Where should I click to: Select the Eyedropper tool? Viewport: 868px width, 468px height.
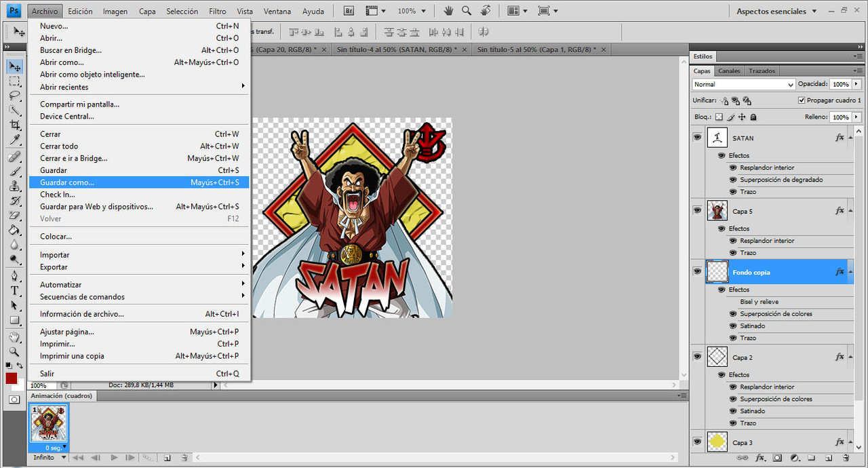pos(14,140)
